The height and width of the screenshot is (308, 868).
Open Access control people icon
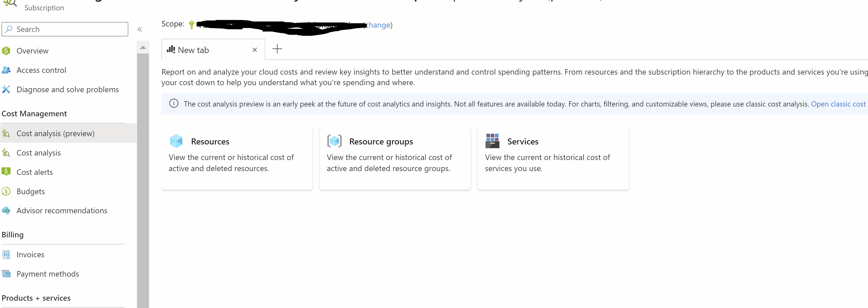[x=6, y=70]
